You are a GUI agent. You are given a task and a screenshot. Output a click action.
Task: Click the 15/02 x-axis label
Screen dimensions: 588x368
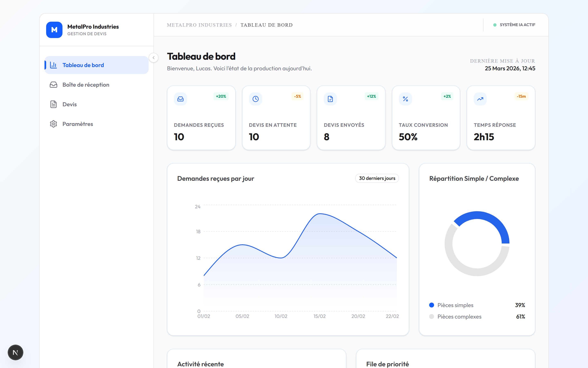(x=320, y=316)
